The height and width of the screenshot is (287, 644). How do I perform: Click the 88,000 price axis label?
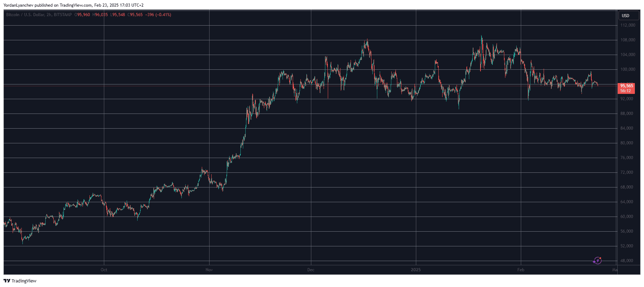coord(627,114)
